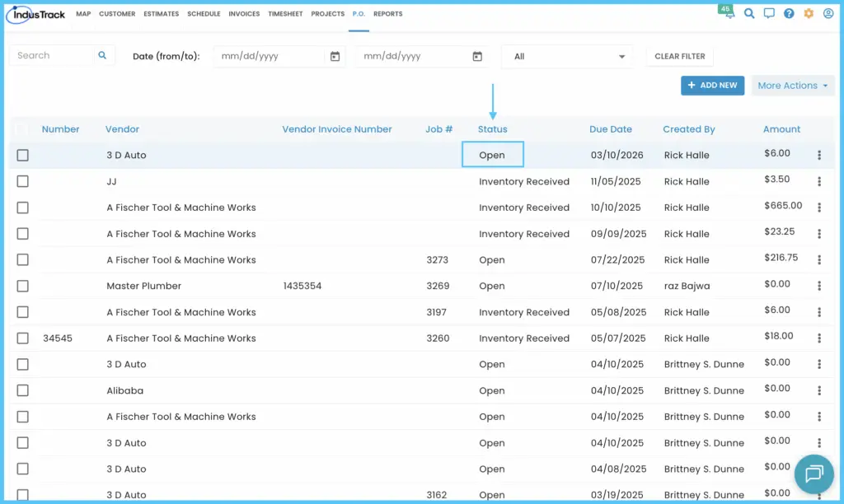This screenshot has height=504, width=844.
Task: Tick the checkbox for Alibaba row
Action: 22,390
